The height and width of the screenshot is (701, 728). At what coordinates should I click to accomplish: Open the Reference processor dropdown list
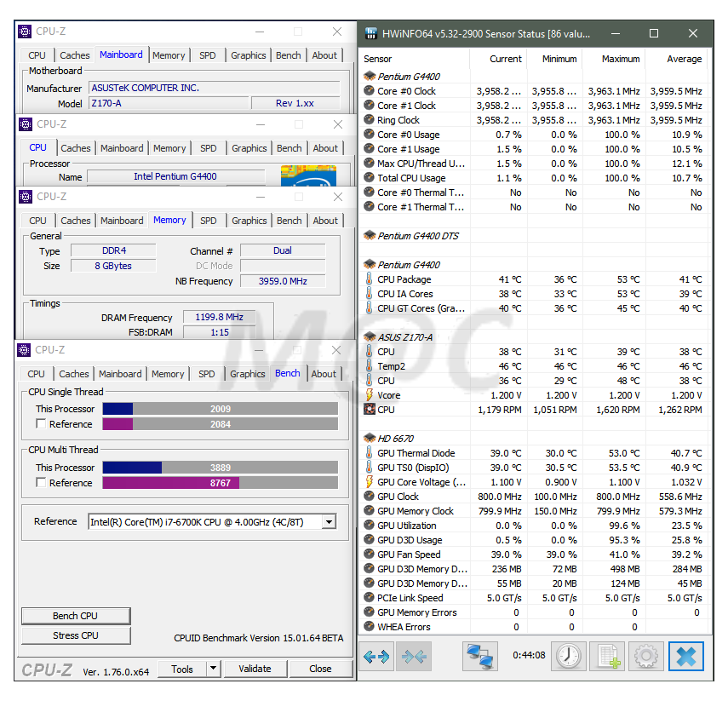pos(329,521)
